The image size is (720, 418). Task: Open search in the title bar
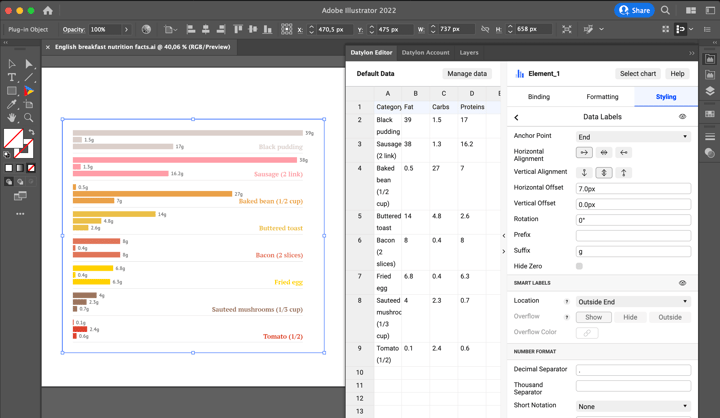(665, 10)
